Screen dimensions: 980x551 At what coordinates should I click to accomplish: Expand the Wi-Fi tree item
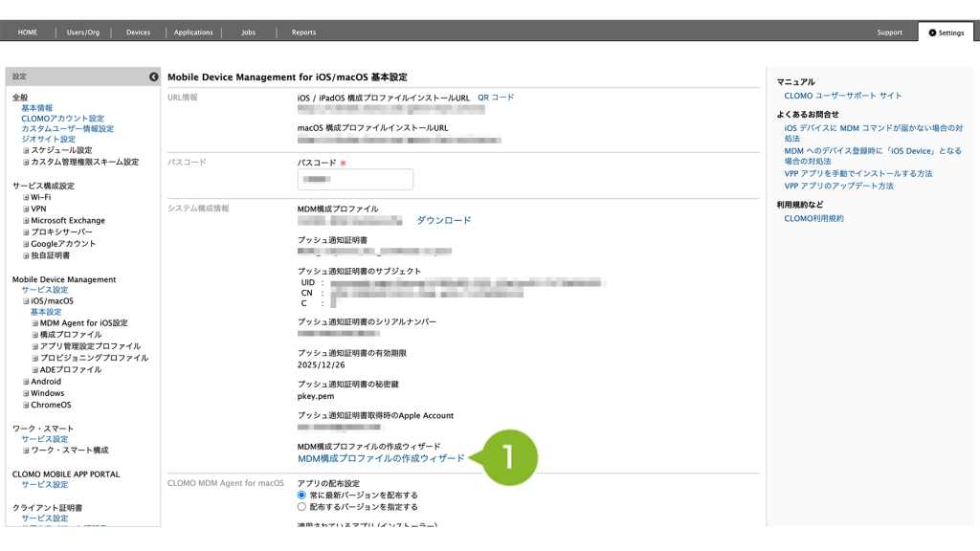26,197
